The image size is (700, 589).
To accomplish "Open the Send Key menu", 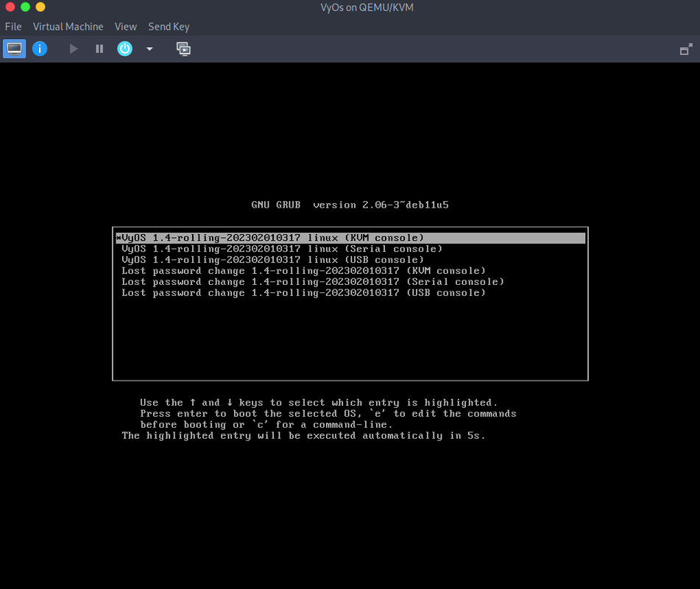I will [x=169, y=27].
